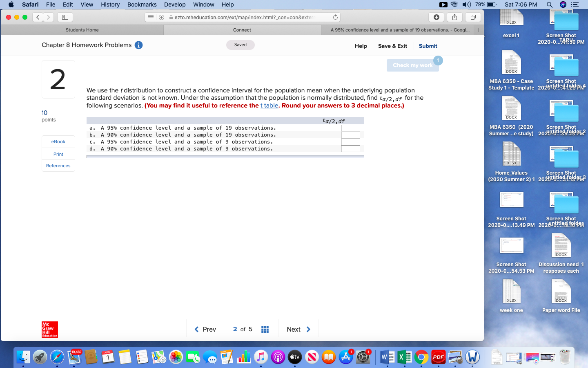Screen dimensions: 588x368
Task: Open the File menu
Action: [x=51, y=4]
